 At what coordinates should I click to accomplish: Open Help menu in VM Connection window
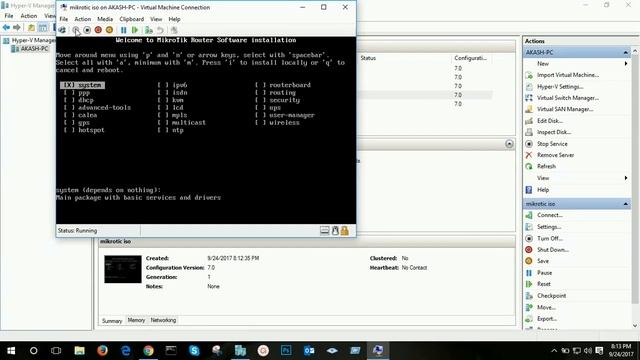point(174,19)
